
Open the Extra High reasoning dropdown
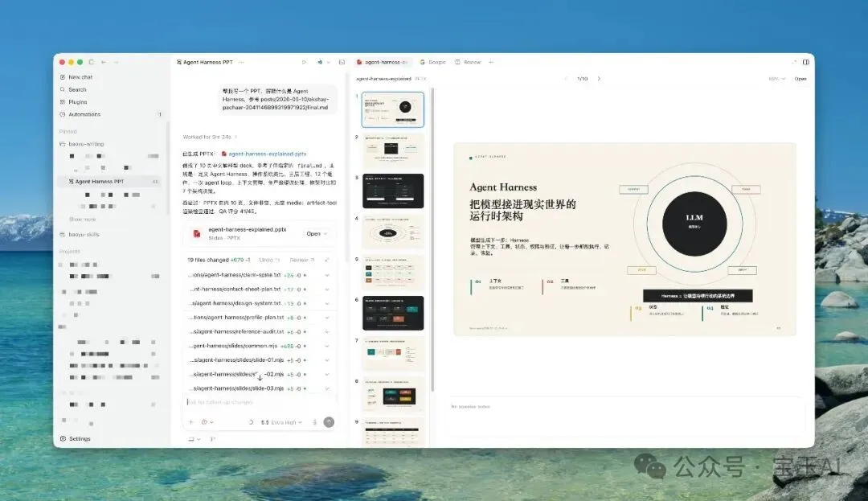[x=282, y=422]
